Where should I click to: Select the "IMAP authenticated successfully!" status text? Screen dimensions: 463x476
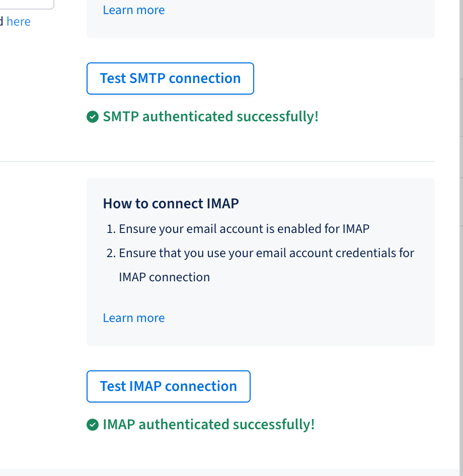tap(208, 425)
